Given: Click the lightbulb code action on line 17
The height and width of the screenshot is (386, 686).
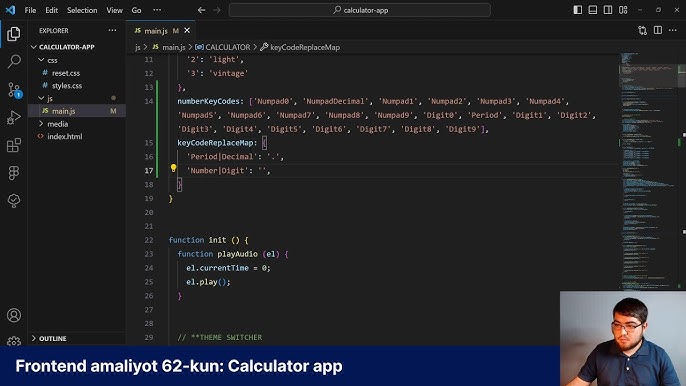Looking at the screenshot, I should point(173,168).
